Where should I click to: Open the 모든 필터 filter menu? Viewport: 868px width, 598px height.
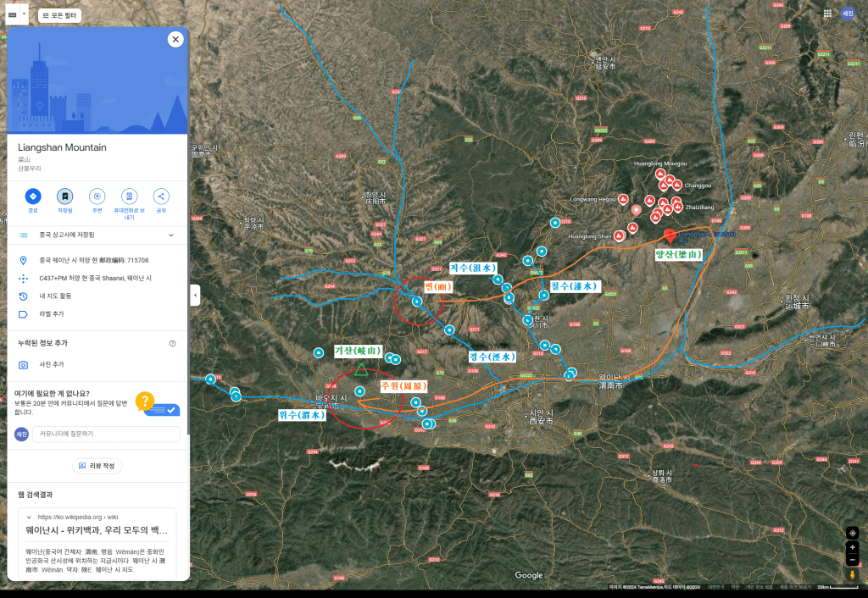pos(60,15)
